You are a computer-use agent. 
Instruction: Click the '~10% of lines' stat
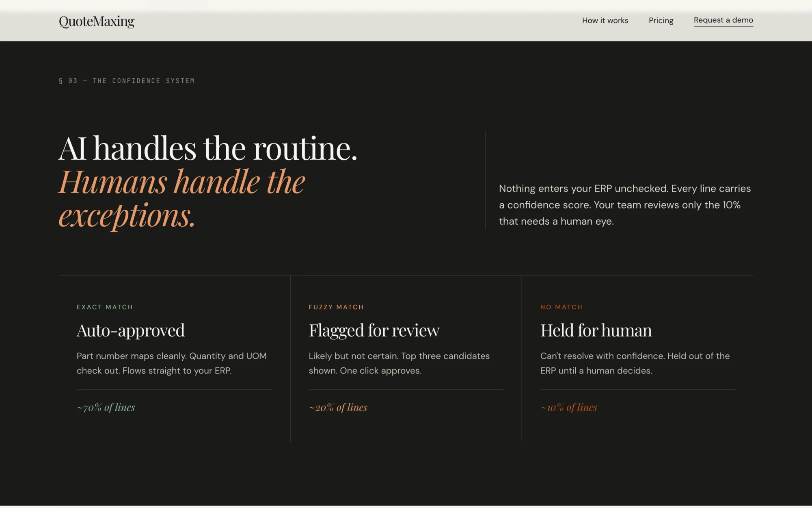569,407
